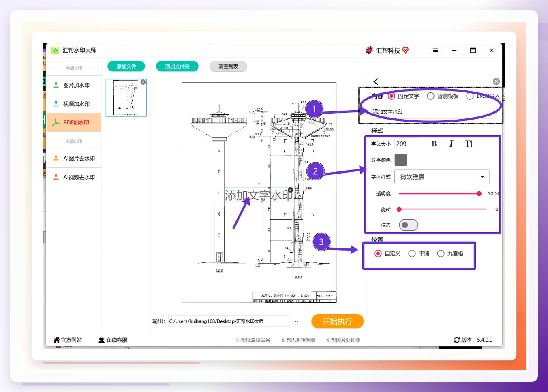Viewport: 548px width, 392px height.
Task: Click the red verified heart badge icon
Action: point(405,50)
